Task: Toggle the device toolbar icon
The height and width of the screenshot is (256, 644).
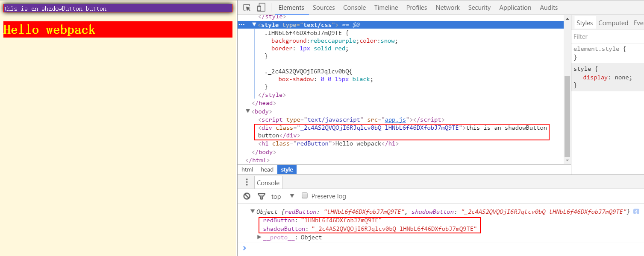Action: (261, 7)
